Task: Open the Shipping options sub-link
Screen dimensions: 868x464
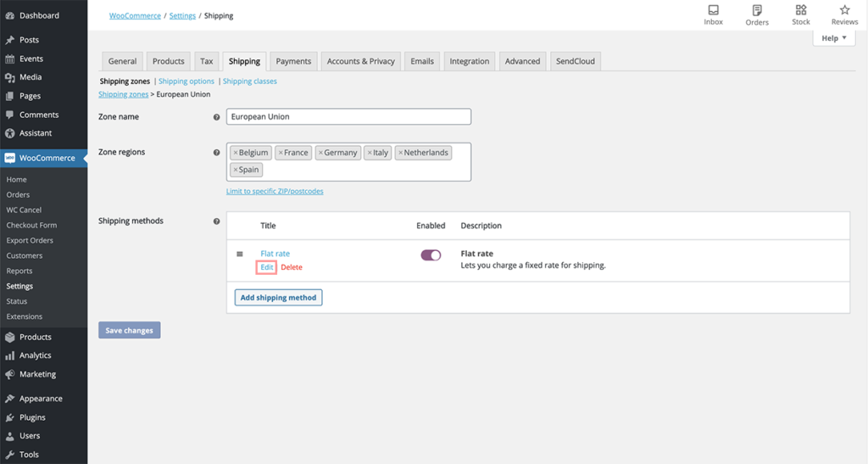Action: click(x=186, y=81)
